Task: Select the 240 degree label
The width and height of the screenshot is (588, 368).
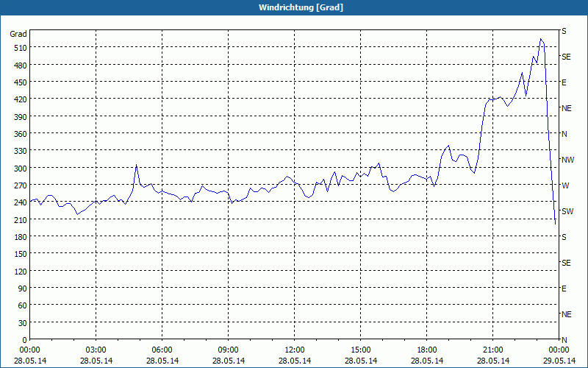Action: [x=21, y=202]
